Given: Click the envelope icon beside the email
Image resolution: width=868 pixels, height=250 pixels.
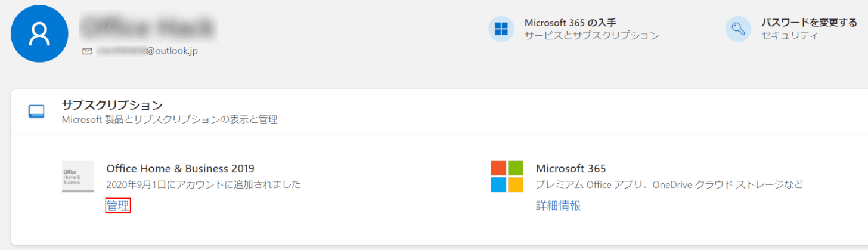Looking at the screenshot, I should [x=87, y=51].
